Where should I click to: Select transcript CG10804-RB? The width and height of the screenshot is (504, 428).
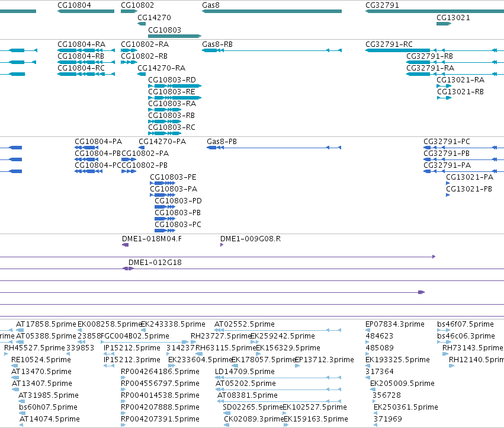click(86, 62)
